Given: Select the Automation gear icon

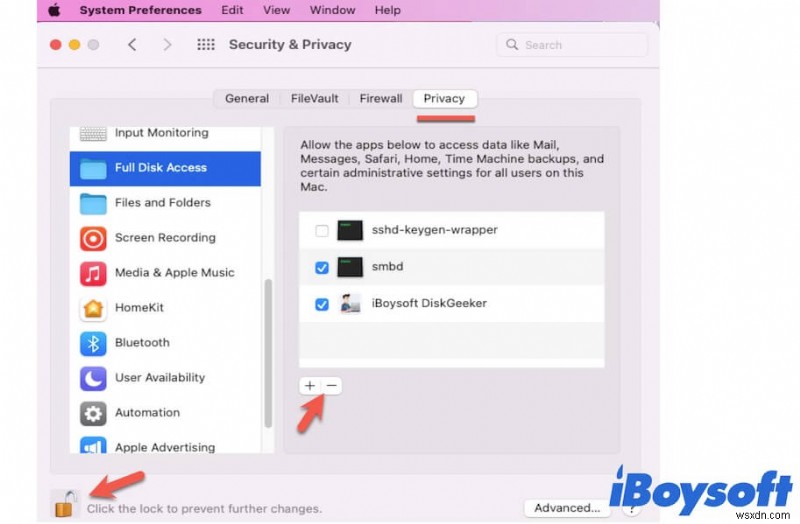Looking at the screenshot, I should click(x=93, y=413).
